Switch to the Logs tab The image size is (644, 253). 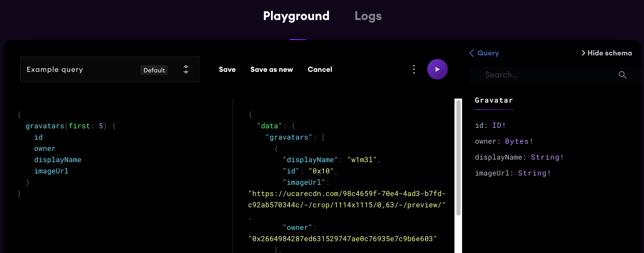point(368,16)
